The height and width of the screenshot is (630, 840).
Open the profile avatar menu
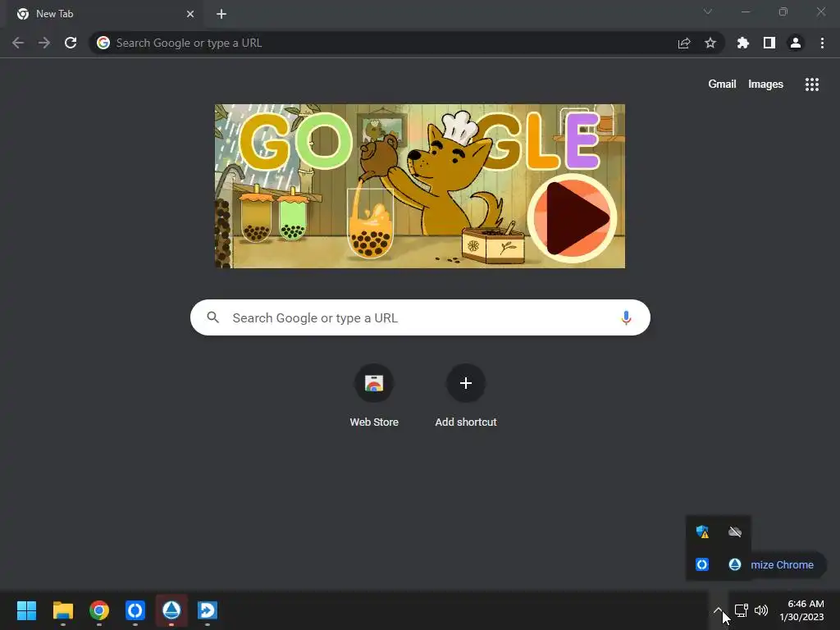tap(796, 43)
